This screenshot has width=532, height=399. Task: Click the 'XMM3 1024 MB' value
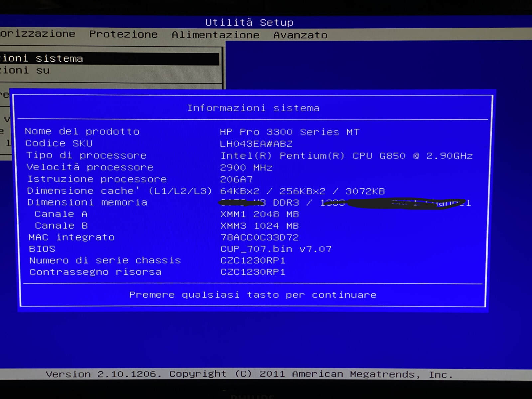pos(260,226)
